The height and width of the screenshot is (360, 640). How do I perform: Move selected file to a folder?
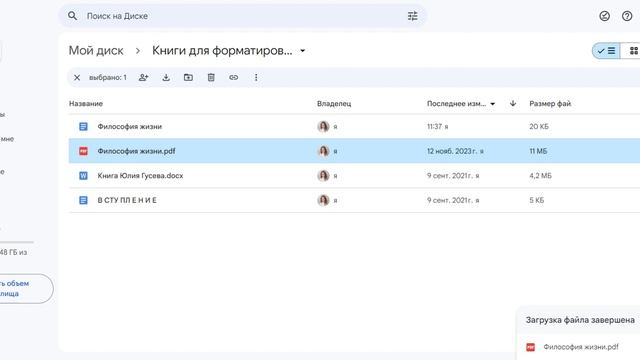(188, 78)
